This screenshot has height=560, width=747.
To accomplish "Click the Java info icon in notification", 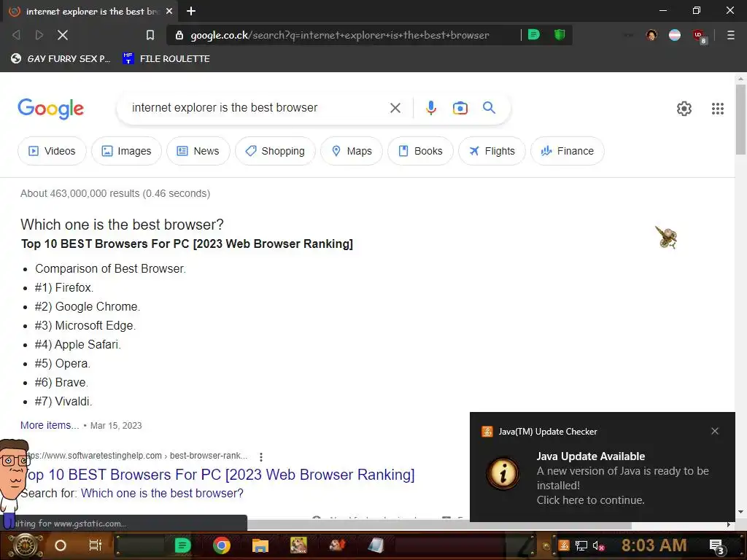I will [x=503, y=473].
